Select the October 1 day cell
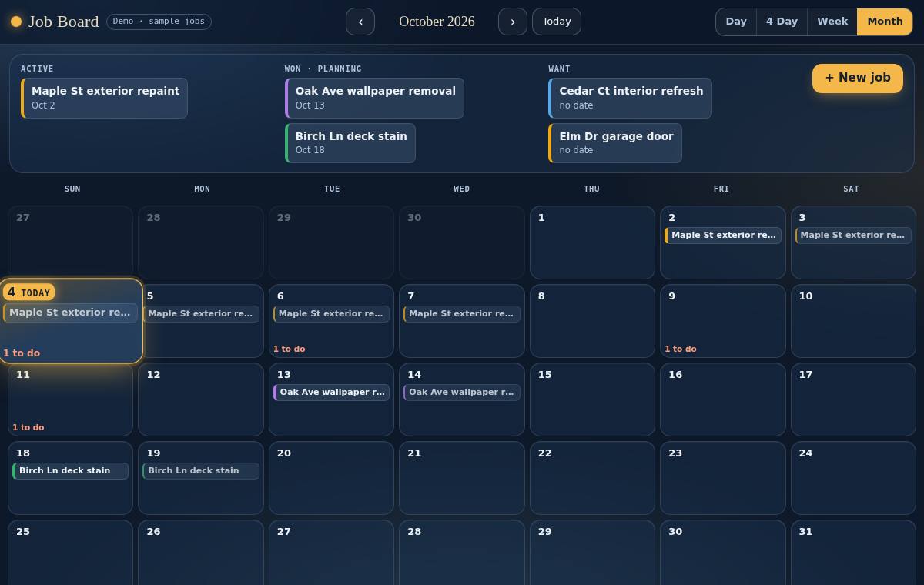The height and width of the screenshot is (585, 924). tap(592, 242)
